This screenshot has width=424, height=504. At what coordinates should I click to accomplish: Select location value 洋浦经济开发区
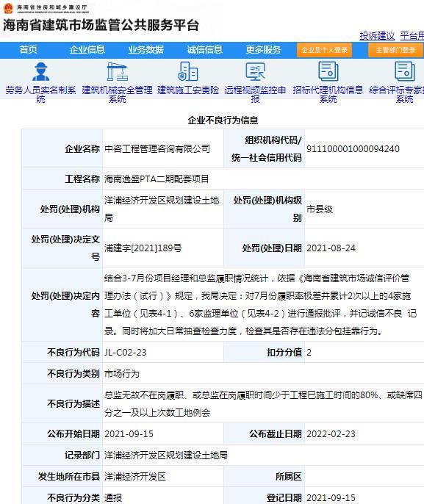click(x=135, y=476)
